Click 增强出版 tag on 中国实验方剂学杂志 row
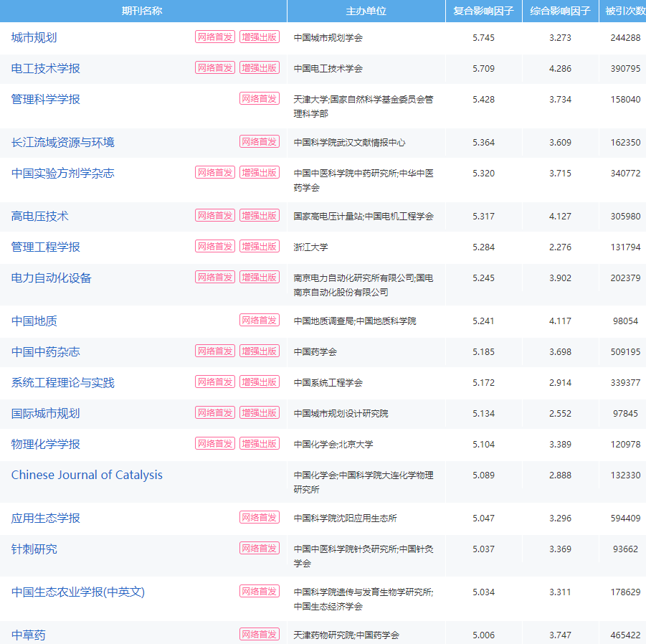The image size is (646, 644). 260,173
